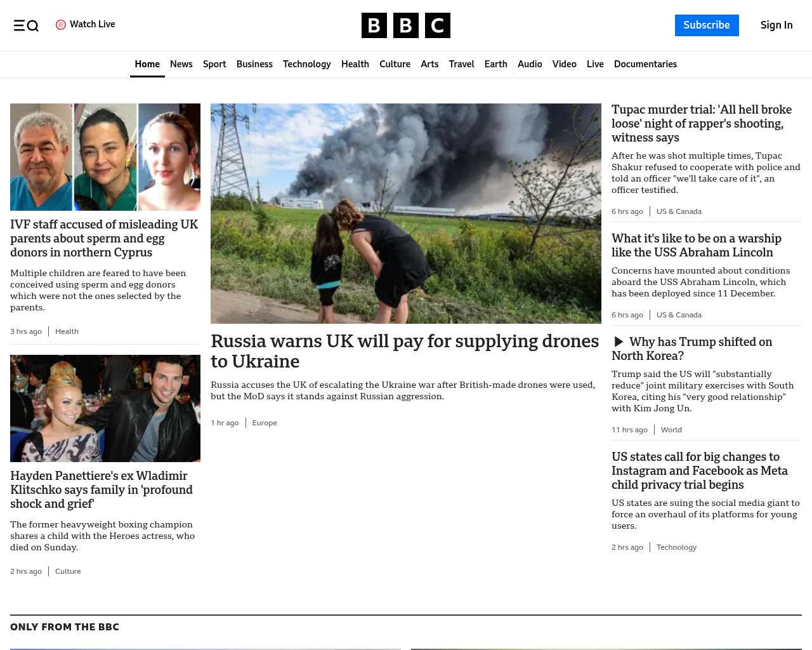
Task: Open the Meta child privacy trial headline
Action: pos(700,470)
